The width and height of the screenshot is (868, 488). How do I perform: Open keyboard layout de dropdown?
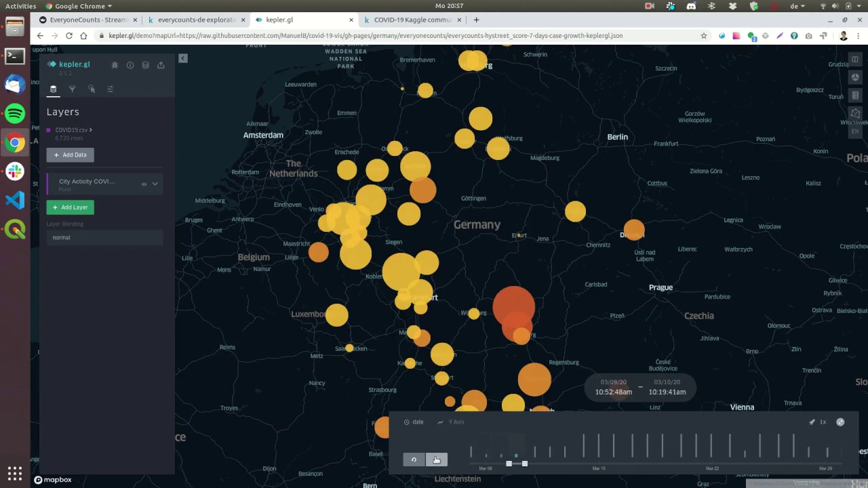click(x=797, y=6)
